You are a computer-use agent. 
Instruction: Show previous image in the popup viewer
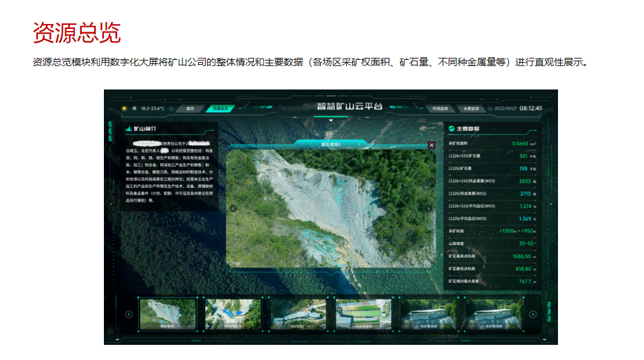[233, 208]
